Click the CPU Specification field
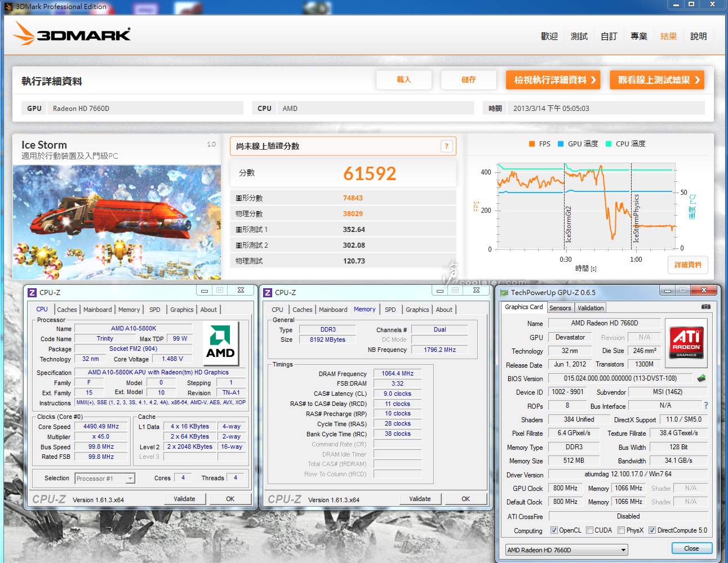Image resolution: width=728 pixels, height=563 pixels. (x=159, y=372)
